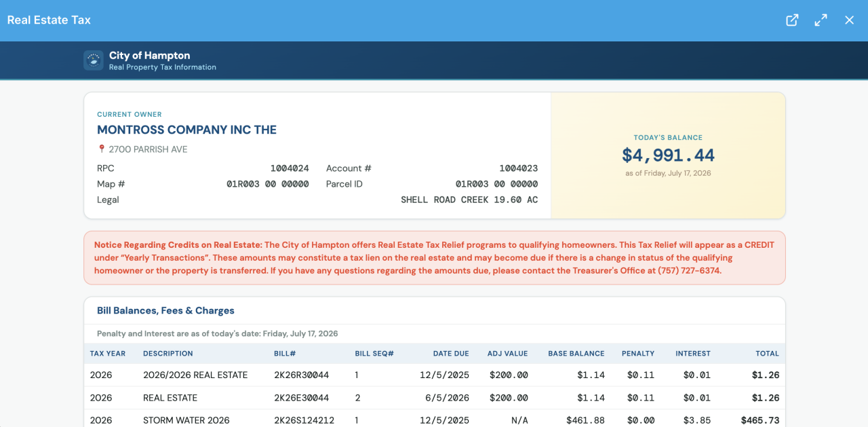Screen dimensions: 868x427
Task: Click the City of Hampton seal logo
Action: pos(94,60)
